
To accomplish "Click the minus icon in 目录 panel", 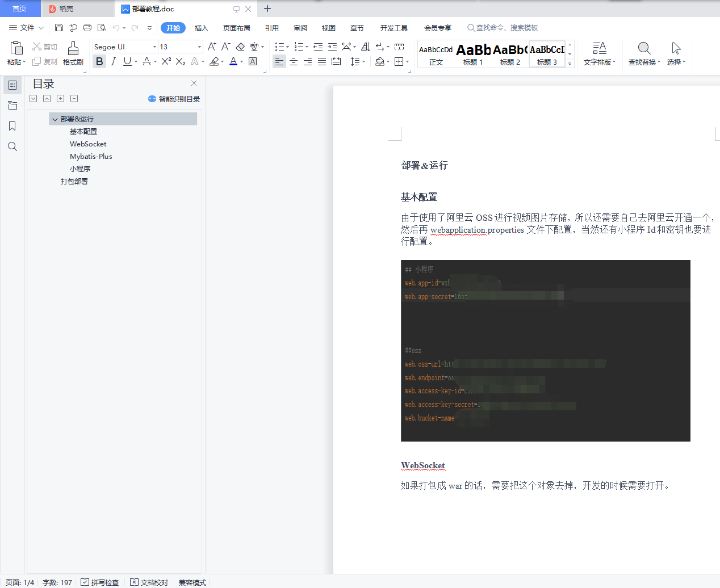I will (74, 99).
